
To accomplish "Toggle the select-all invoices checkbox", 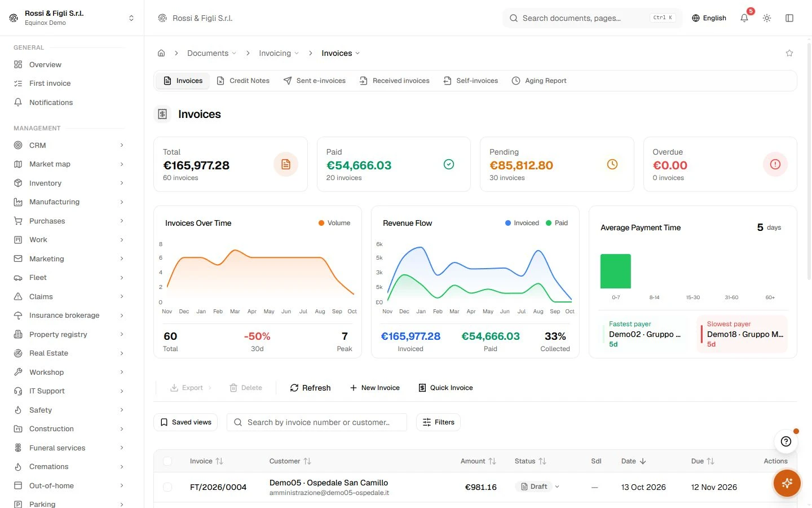I will [167, 461].
